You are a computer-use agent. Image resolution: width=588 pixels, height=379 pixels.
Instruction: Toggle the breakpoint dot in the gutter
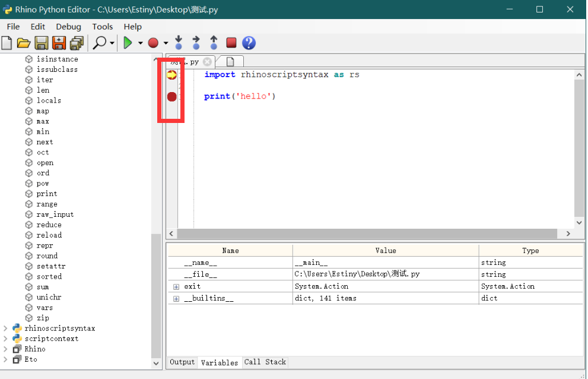[x=171, y=96]
